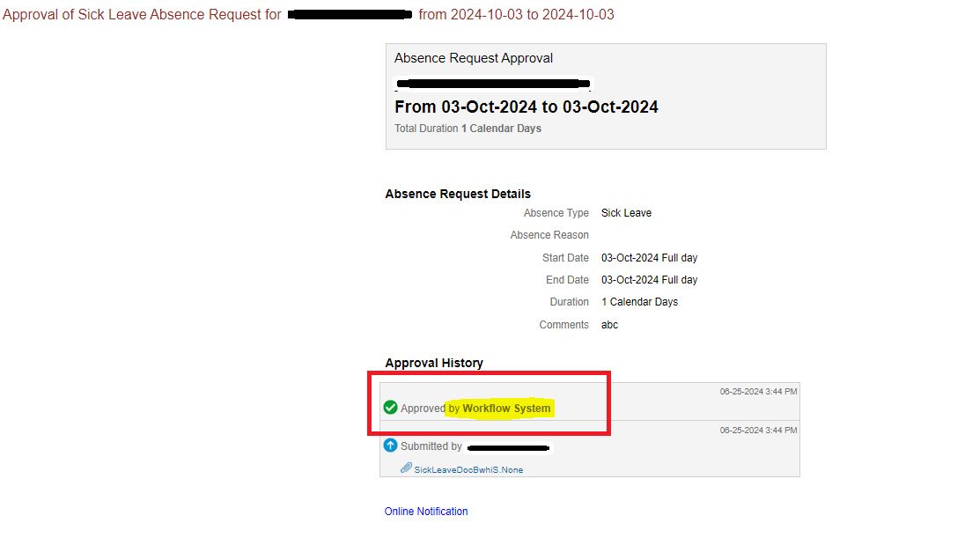Open the Online Notification link
This screenshot has height=560, width=972.
point(426,511)
